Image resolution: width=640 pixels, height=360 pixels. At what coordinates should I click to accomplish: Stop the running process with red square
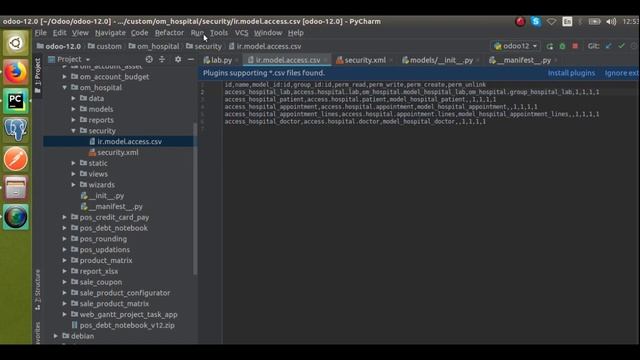[575, 46]
